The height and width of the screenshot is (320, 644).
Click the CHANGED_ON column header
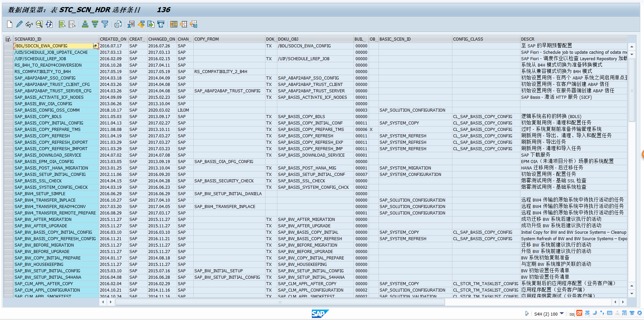162,39
